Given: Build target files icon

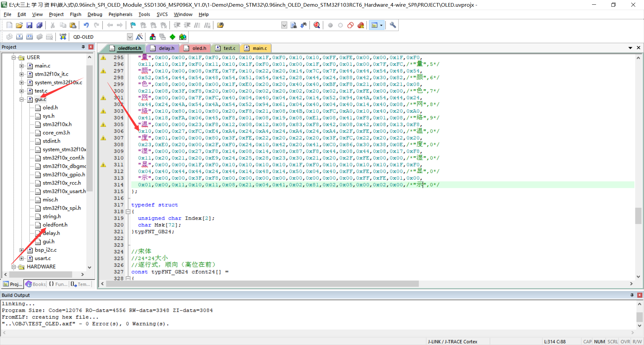Looking at the screenshot, I should (19, 37).
